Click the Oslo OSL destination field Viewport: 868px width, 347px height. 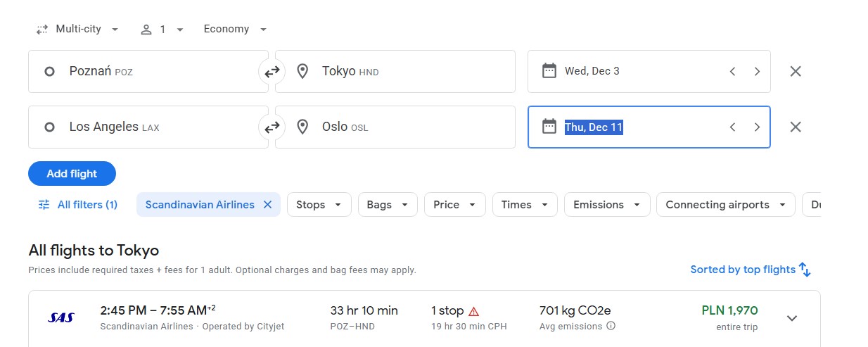(395, 127)
